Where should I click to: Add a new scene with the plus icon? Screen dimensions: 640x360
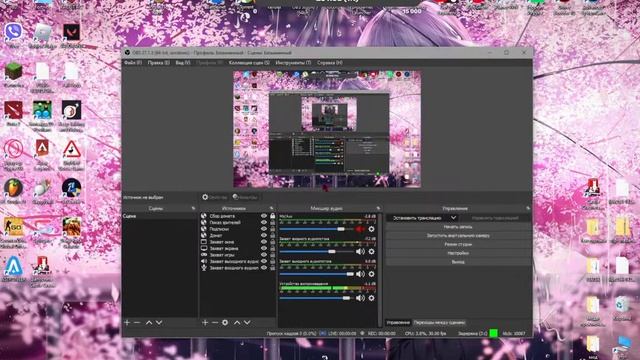[x=127, y=322]
